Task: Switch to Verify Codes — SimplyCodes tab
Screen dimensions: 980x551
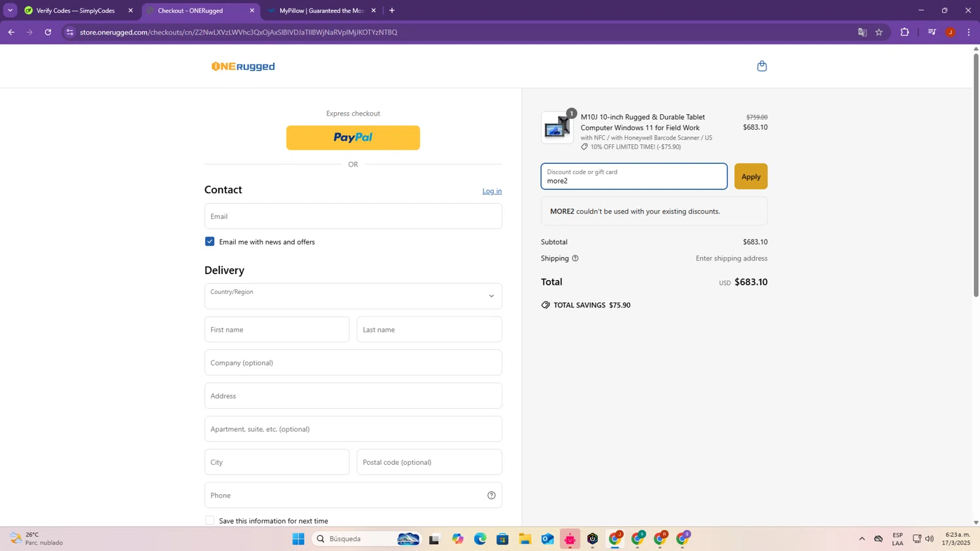Action: click(x=75, y=10)
